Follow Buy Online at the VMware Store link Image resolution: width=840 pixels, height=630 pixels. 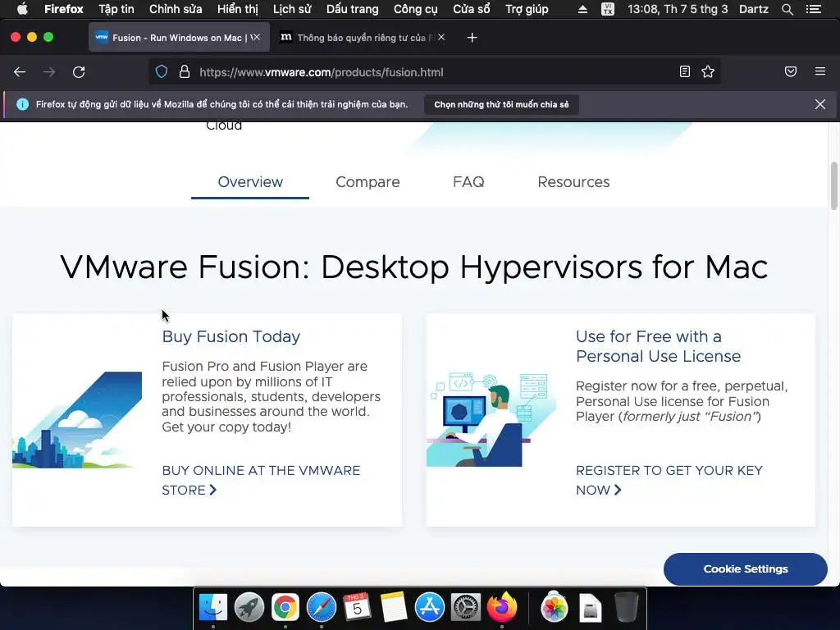(x=261, y=480)
